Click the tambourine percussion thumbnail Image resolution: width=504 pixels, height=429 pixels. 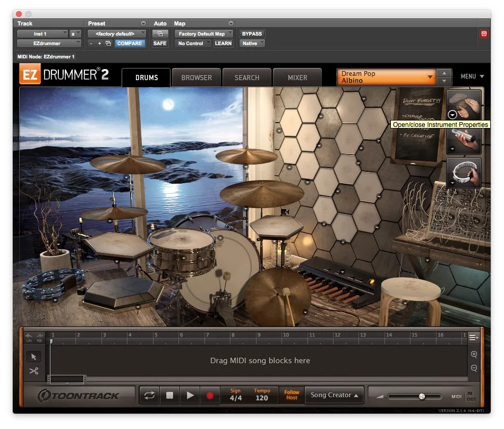click(464, 173)
